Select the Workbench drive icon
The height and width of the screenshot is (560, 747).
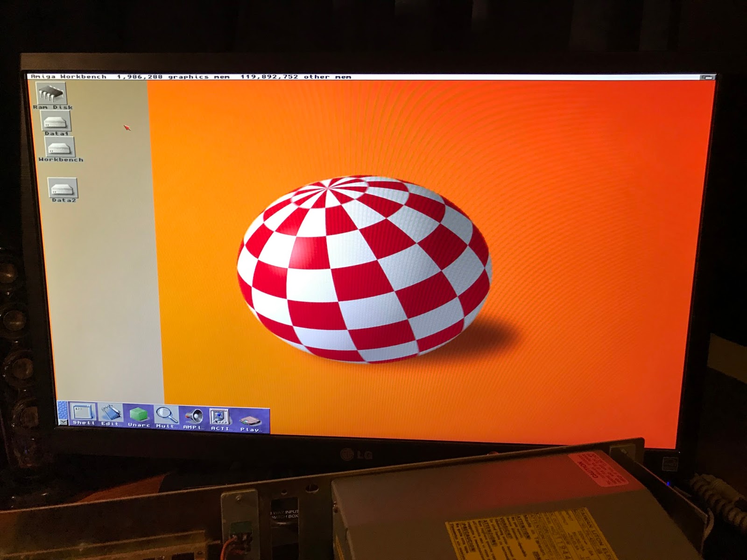point(60,147)
